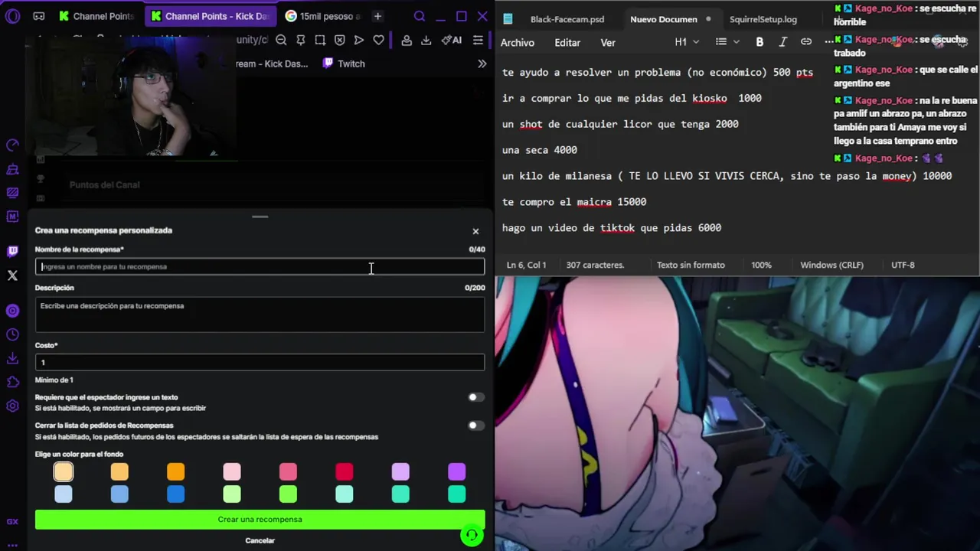
Task: Switch to '15mil pesoso' Google tab
Action: point(322,16)
